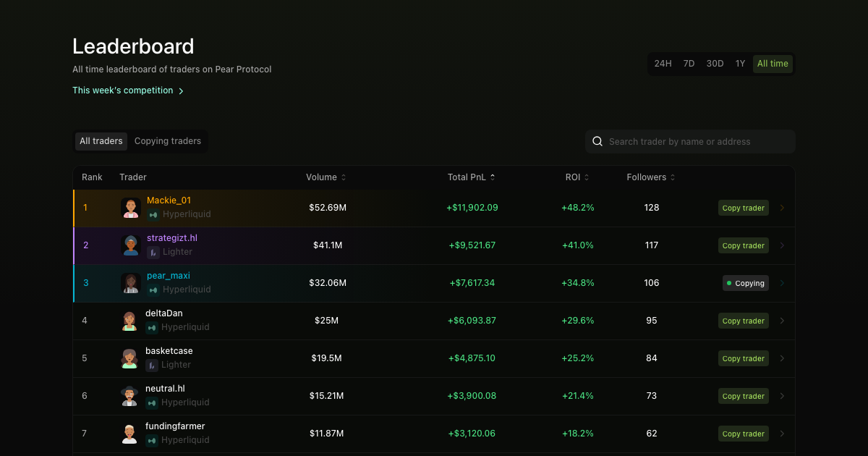Open Mackie_01's row chevron arrow

pyautogui.click(x=782, y=208)
